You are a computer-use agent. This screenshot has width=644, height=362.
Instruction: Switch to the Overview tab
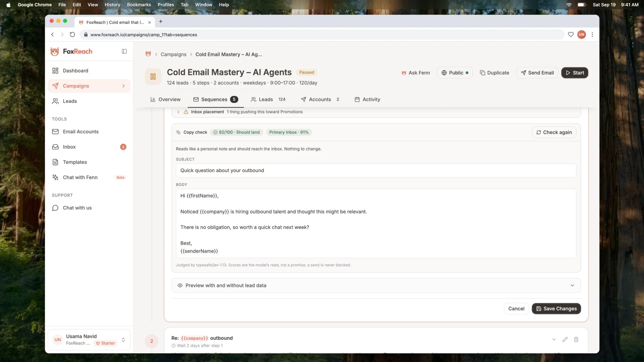165,99
